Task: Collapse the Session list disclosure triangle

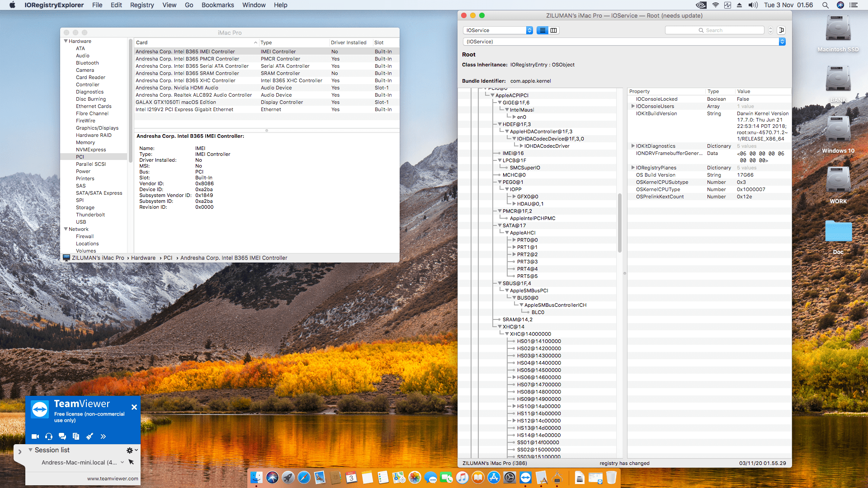Action: pos(30,450)
